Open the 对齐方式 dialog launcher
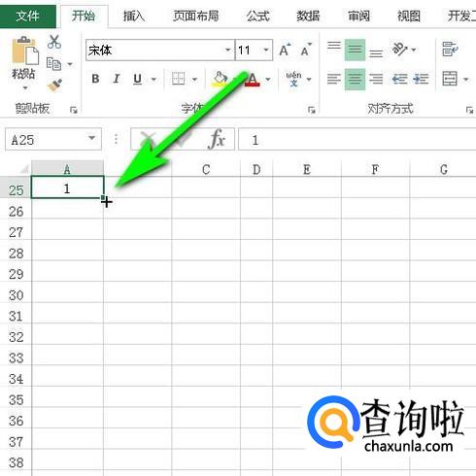Viewport: 476px width, 476px height. (x=469, y=110)
